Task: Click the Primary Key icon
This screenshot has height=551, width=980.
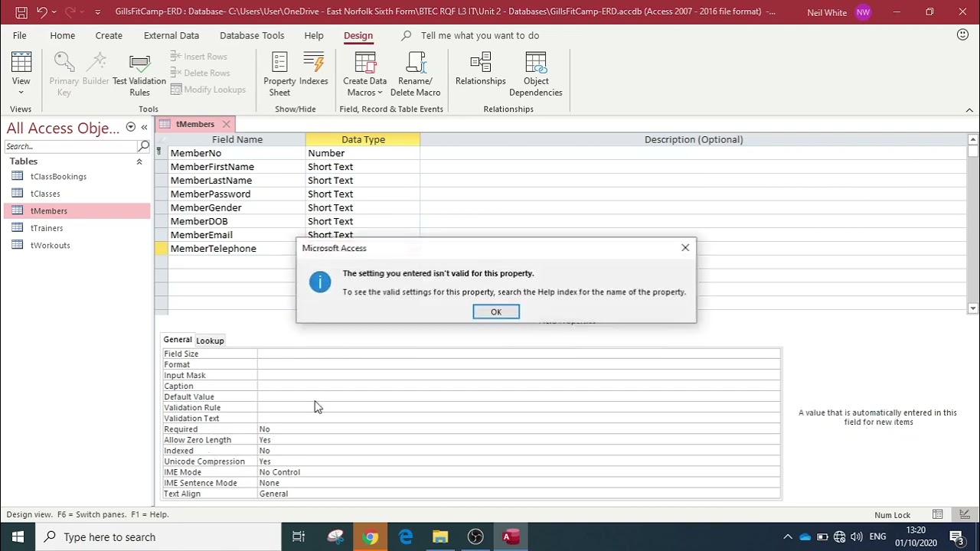Action: pos(64,75)
